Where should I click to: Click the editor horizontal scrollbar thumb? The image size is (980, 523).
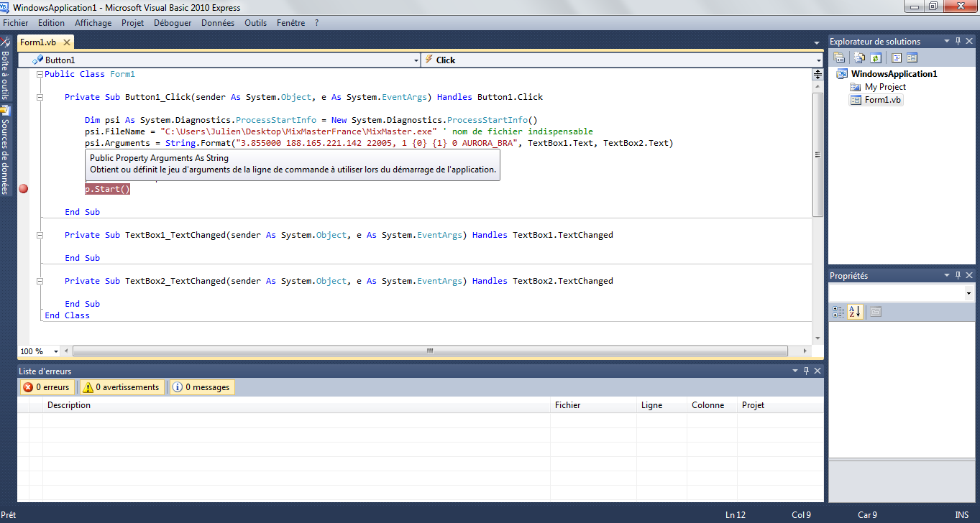pyautogui.click(x=430, y=351)
